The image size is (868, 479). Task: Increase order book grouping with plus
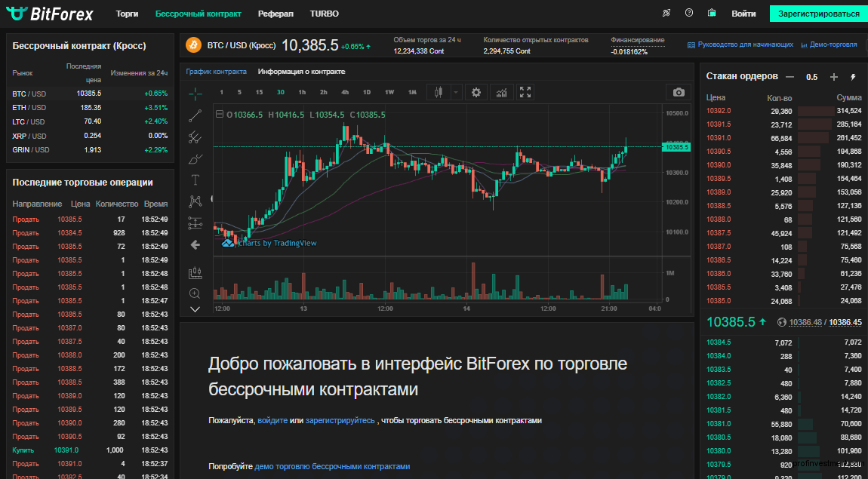[x=834, y=77]
